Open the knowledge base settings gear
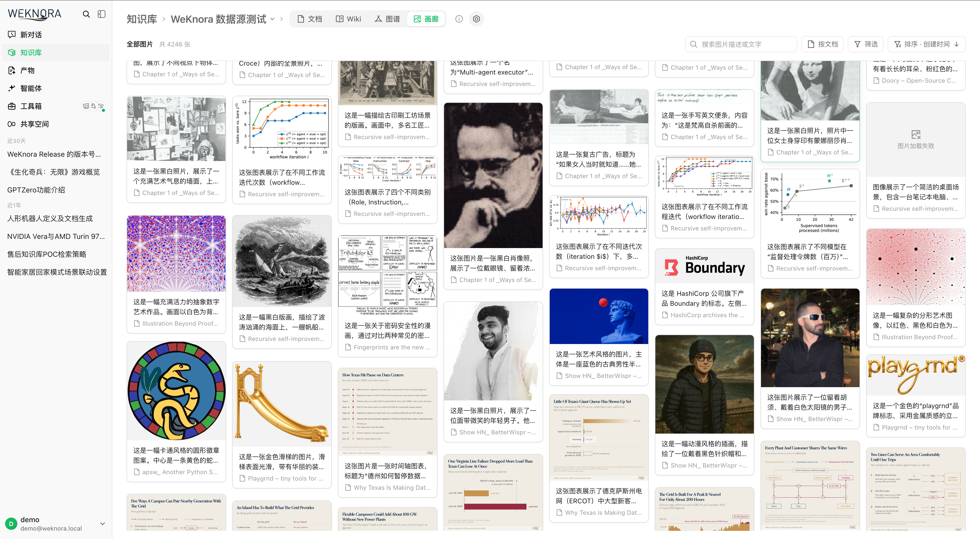The image size is (980, 539). coord(476,19)
